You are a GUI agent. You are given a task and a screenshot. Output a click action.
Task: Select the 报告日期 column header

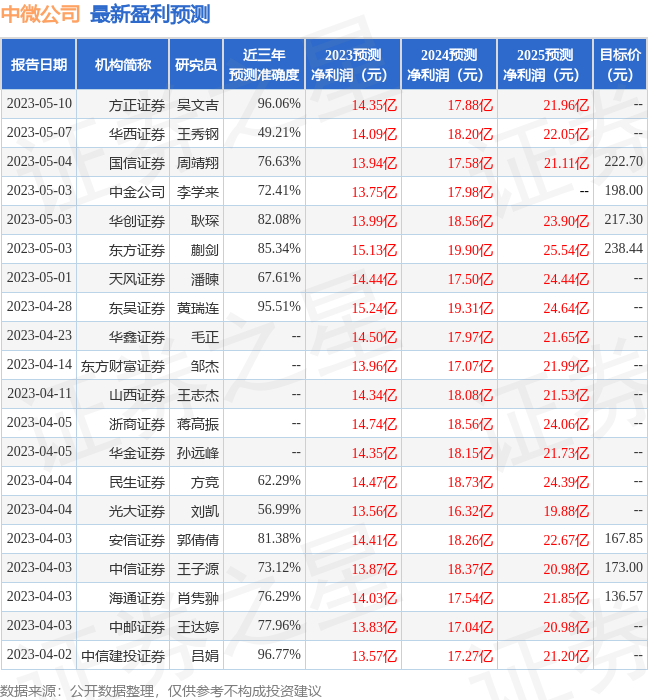tap(39, 64)
